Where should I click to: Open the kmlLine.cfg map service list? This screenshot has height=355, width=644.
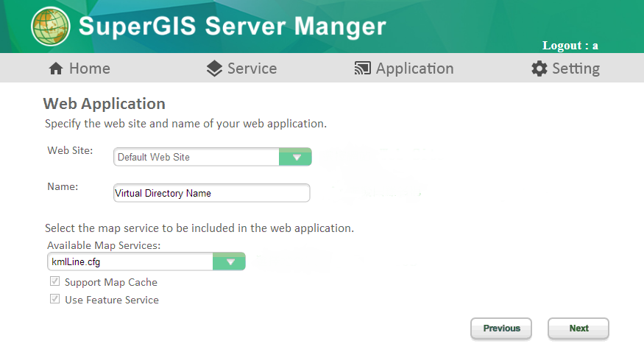(x=146, y=261)
